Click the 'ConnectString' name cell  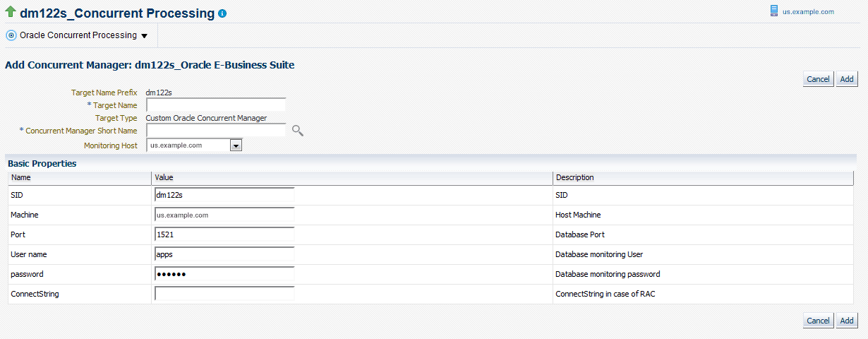click(x=79, y=294)
